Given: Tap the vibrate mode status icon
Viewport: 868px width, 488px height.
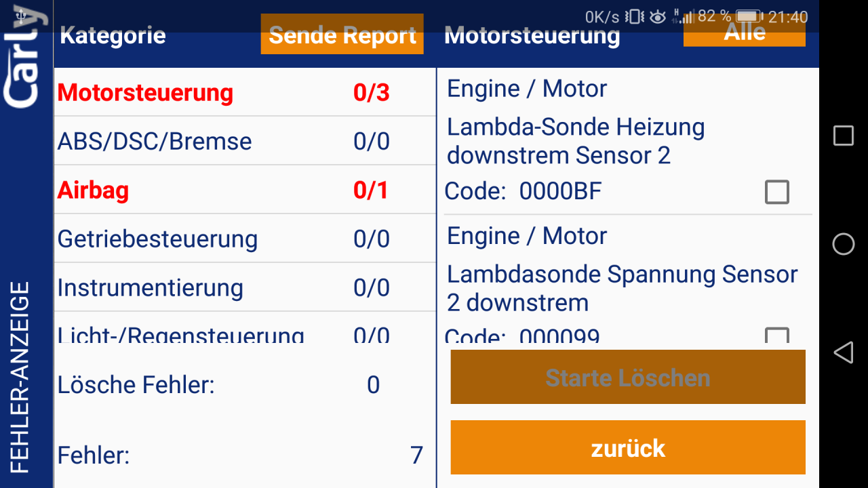Looking at the screenshot, I should click(635, 16).
